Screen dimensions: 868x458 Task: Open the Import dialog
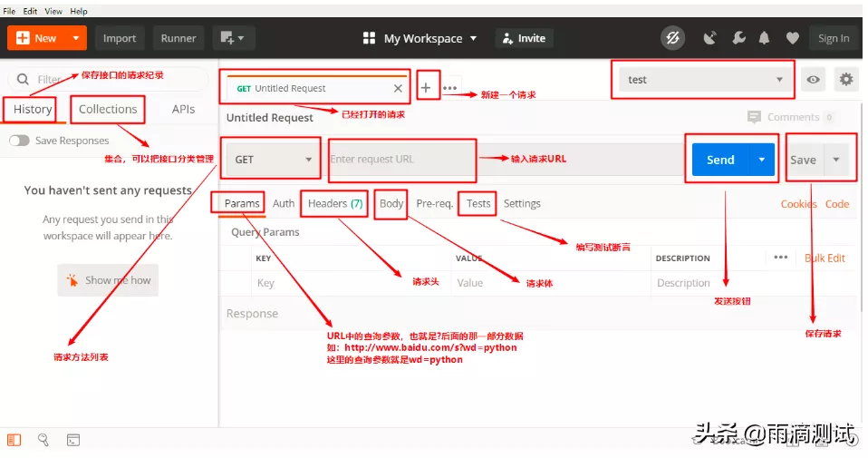(120, 38)
